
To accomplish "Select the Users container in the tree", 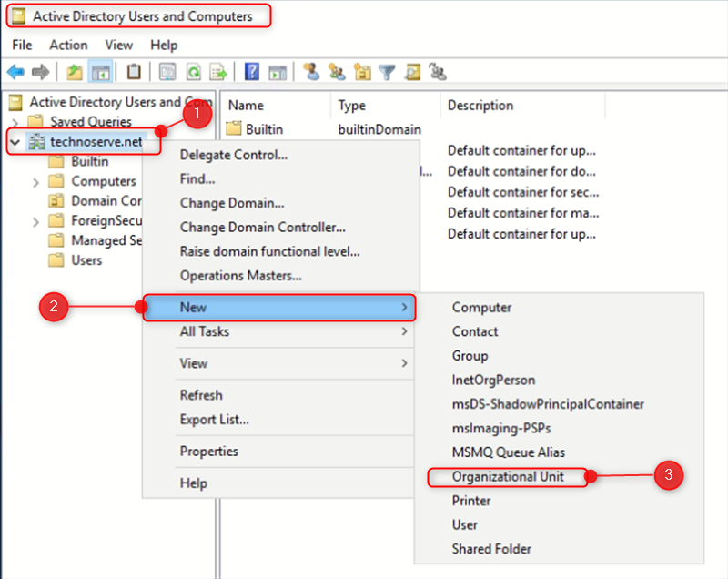I will coord(87,260).
